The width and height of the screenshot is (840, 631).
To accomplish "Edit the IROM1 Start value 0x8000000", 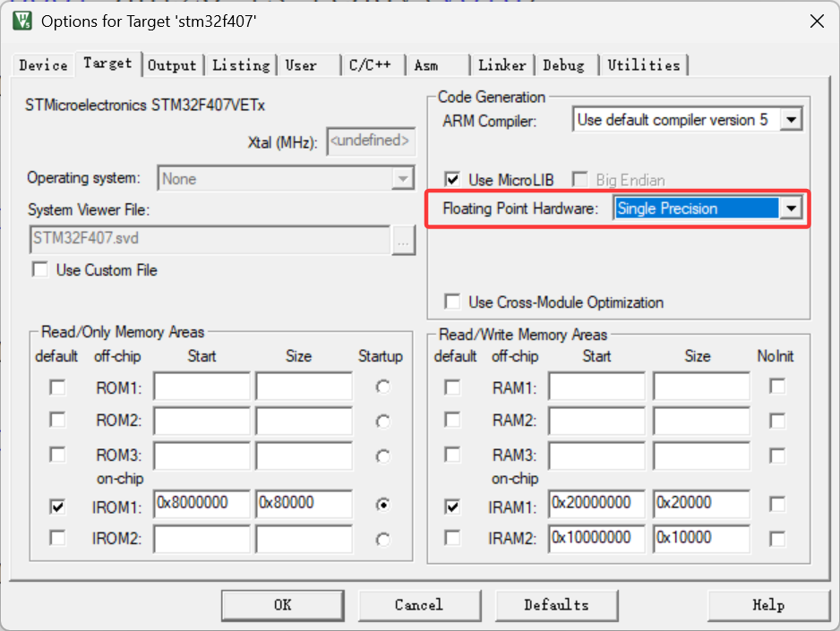I will point(202,504).
